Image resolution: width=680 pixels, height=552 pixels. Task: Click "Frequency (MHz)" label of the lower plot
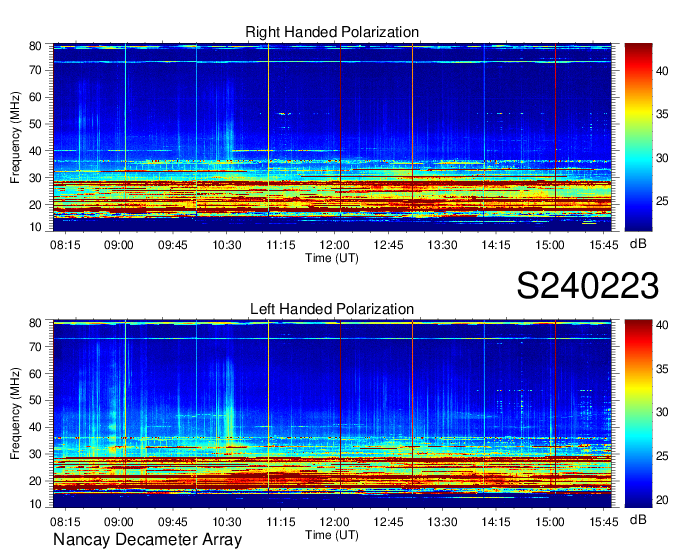click(15, 414)
